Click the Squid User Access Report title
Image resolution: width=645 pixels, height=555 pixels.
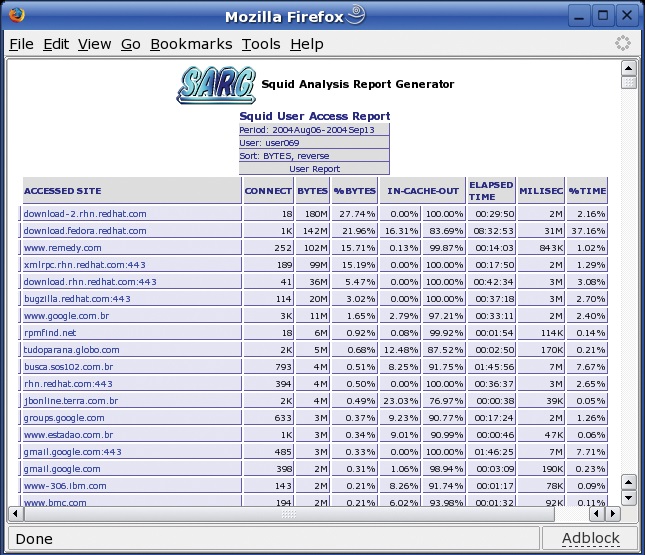[315, 116]
